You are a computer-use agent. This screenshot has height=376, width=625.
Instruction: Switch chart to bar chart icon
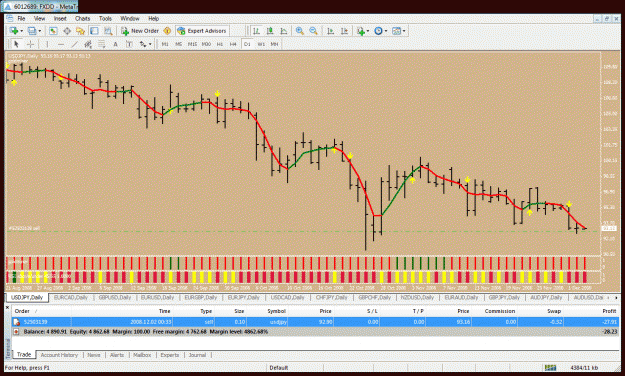256,31
